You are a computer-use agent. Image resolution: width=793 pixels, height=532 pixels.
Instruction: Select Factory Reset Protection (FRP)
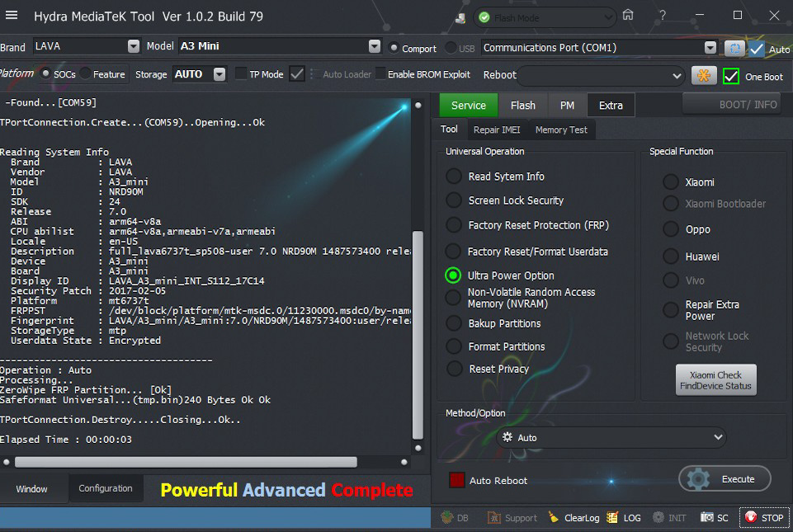[x=454, y=225]
